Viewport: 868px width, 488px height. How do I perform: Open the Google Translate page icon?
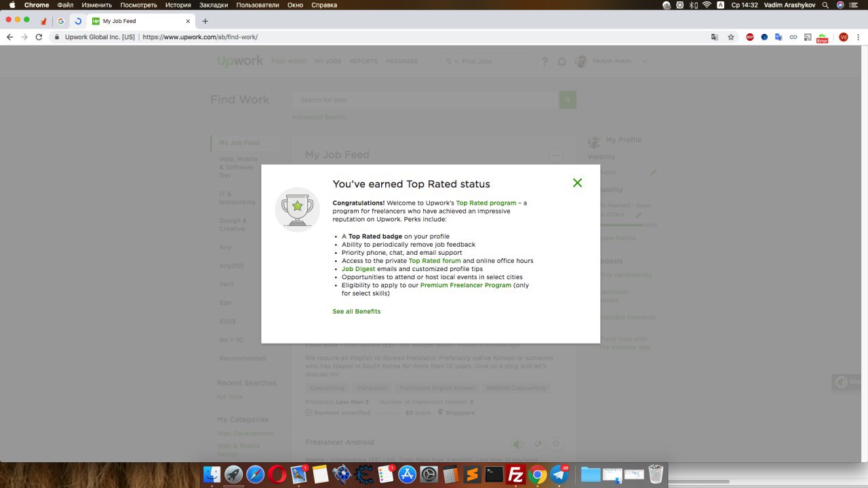pos(715,37)
